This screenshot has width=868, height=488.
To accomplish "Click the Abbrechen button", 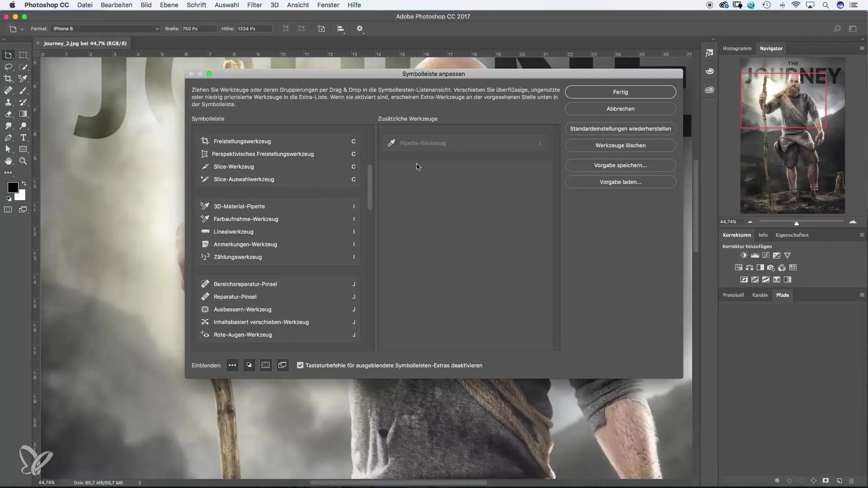I will (620, 108).
